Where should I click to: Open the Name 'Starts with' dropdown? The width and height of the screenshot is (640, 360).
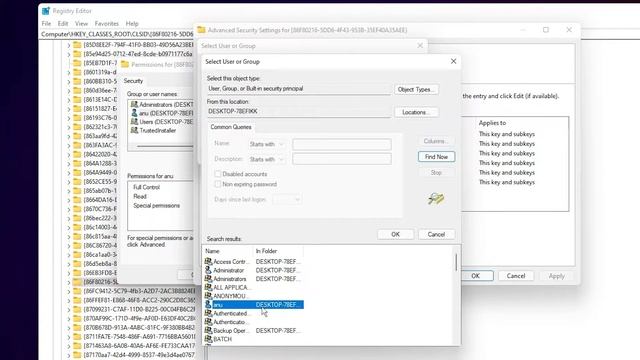point(267,144)
